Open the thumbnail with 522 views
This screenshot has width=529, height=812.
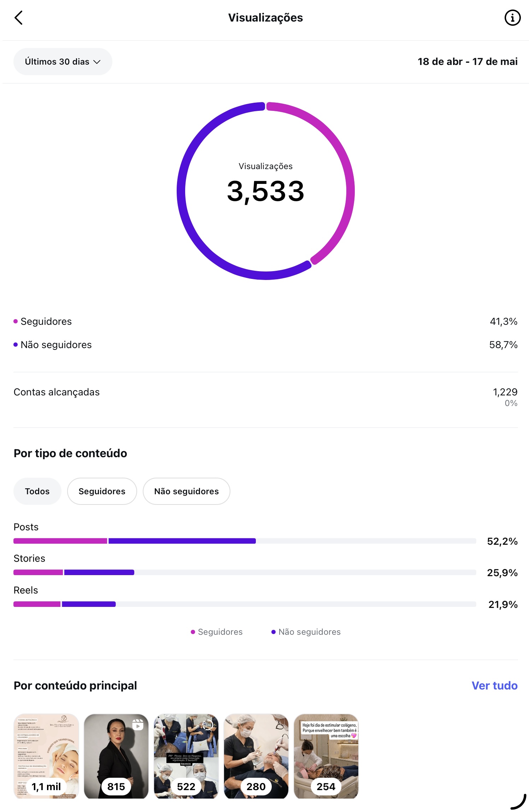pos(186,756)
